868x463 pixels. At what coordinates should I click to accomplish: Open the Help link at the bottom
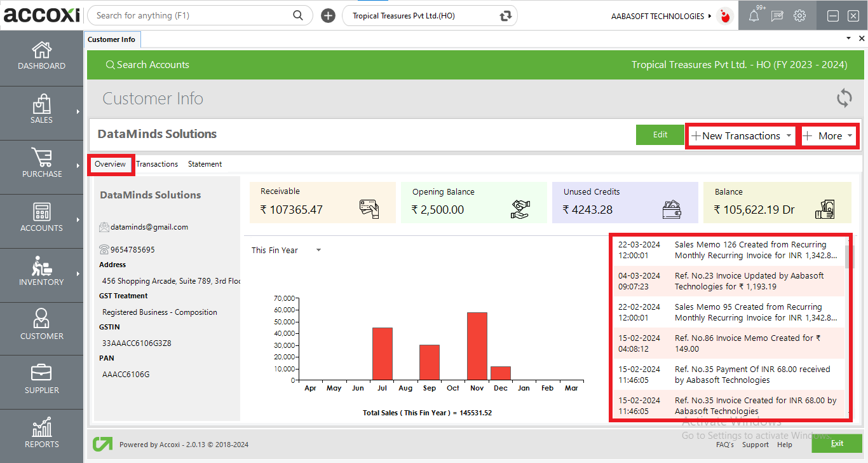click(785, 445)
